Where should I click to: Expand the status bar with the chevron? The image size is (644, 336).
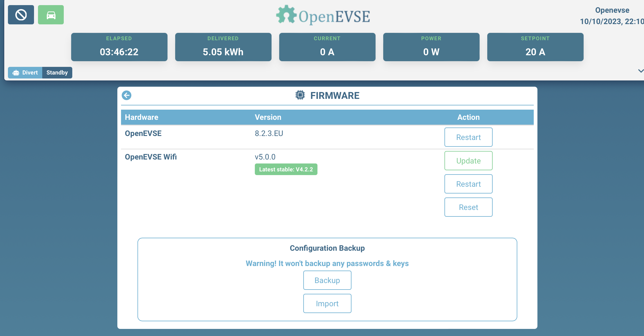640,71
